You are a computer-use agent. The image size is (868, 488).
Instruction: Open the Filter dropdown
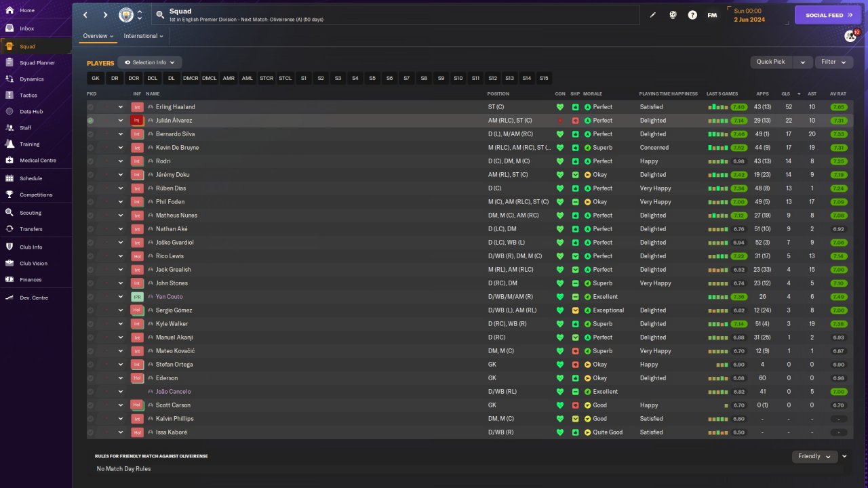point(834,62)
